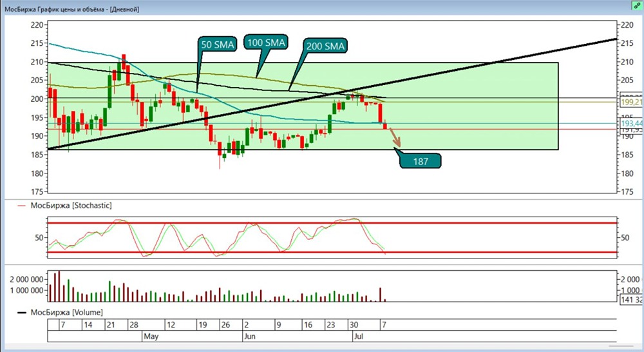The height and width of the screenshot is (352, 644).
Task: Click the 175 value on left price axis
Action: 37,191
